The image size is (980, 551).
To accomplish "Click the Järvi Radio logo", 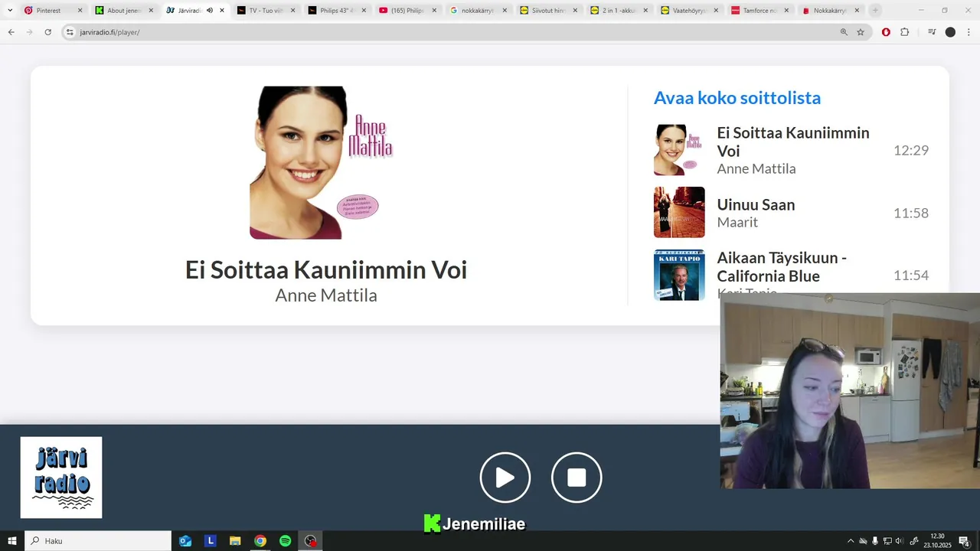I will (x=61, y=478).
